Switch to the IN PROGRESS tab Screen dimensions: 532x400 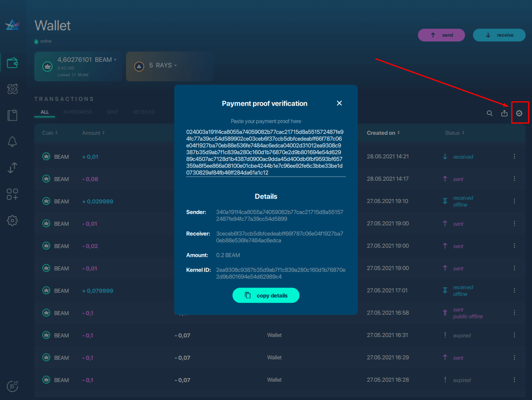click(x=77, y=112)
